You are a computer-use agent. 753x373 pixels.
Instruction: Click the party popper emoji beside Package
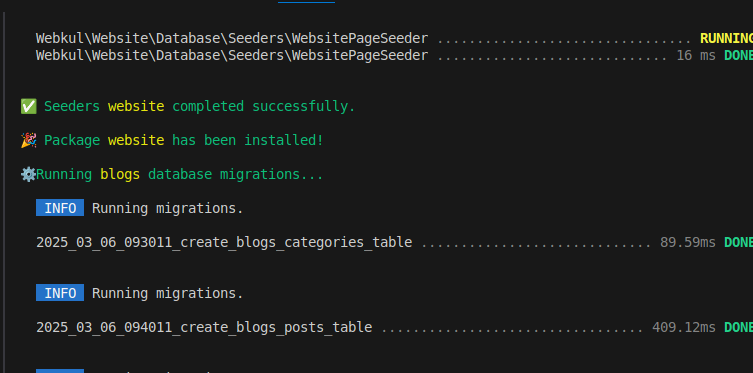point(28,140)
